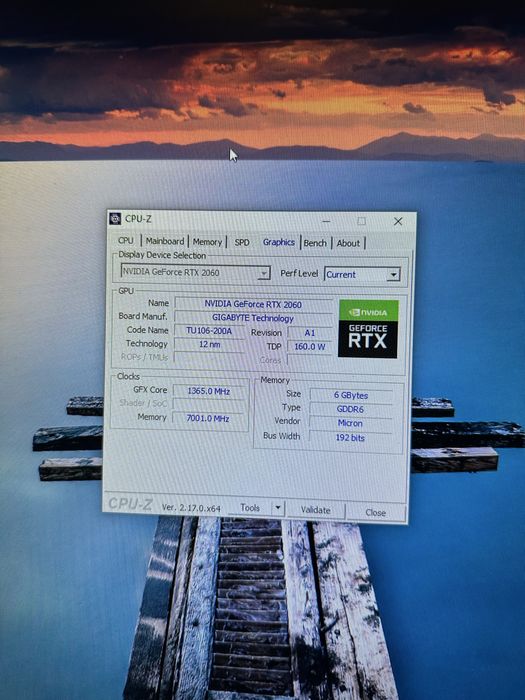
Task: Expand the Perf Level Current dropdown
Action: (x=362, y=274)
